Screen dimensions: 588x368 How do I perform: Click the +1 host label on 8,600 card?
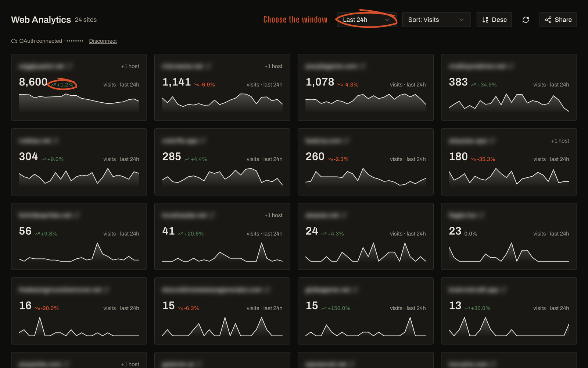[x=130, y=66]
